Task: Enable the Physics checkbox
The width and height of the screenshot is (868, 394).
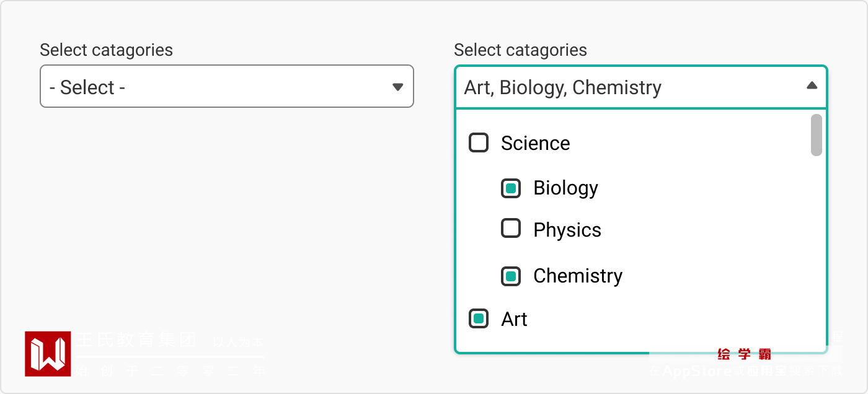Action: click(511, 229)
